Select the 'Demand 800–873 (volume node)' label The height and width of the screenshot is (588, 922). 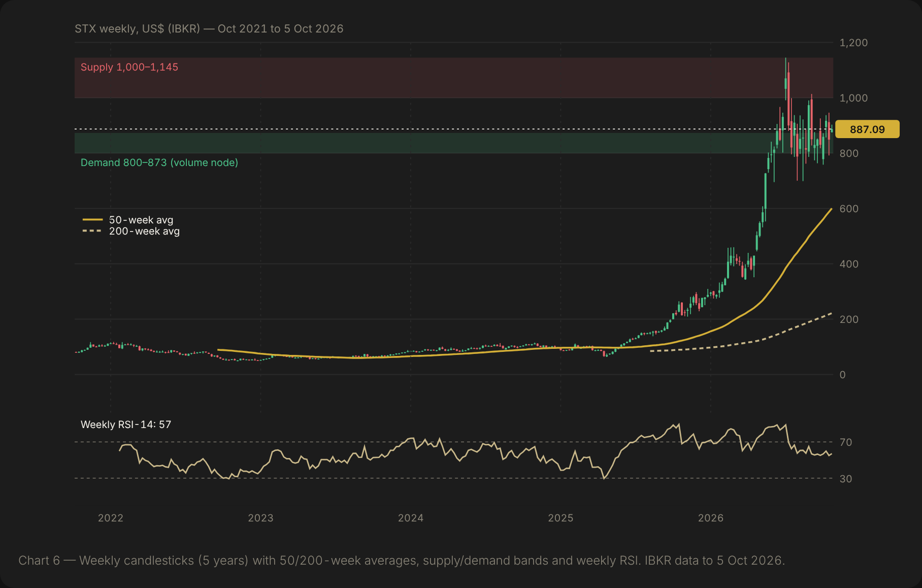[x=159, y=162]
